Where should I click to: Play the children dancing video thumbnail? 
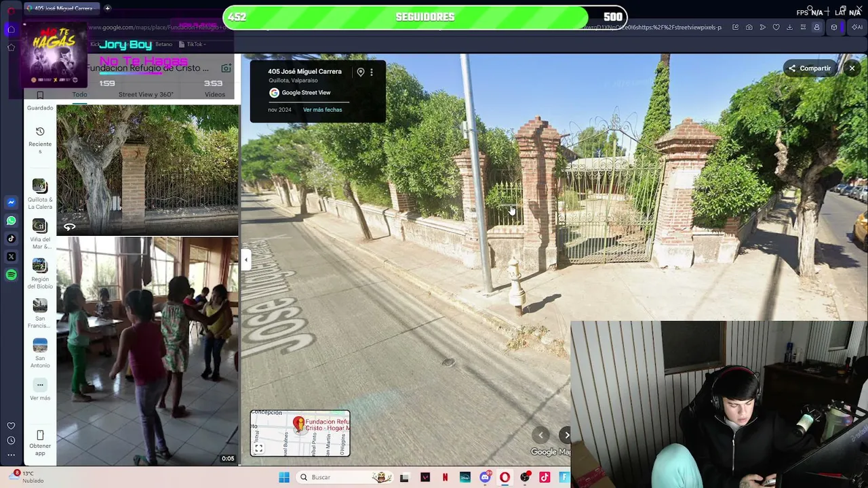[x=147, y=351]
